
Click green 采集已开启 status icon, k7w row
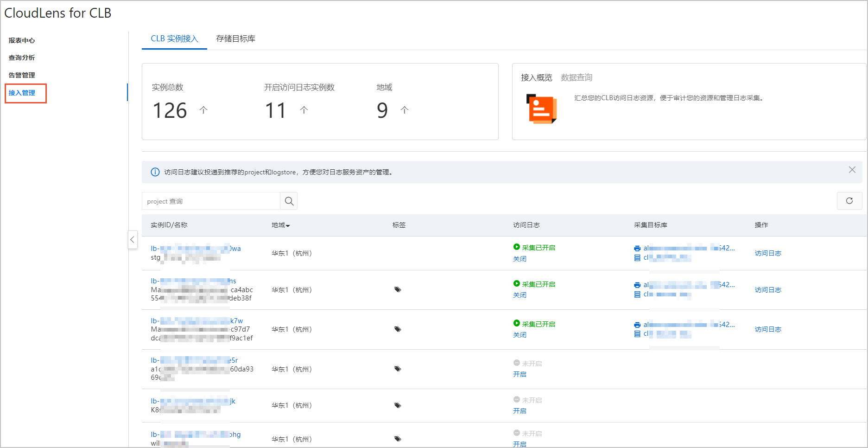tap(517, 323)
